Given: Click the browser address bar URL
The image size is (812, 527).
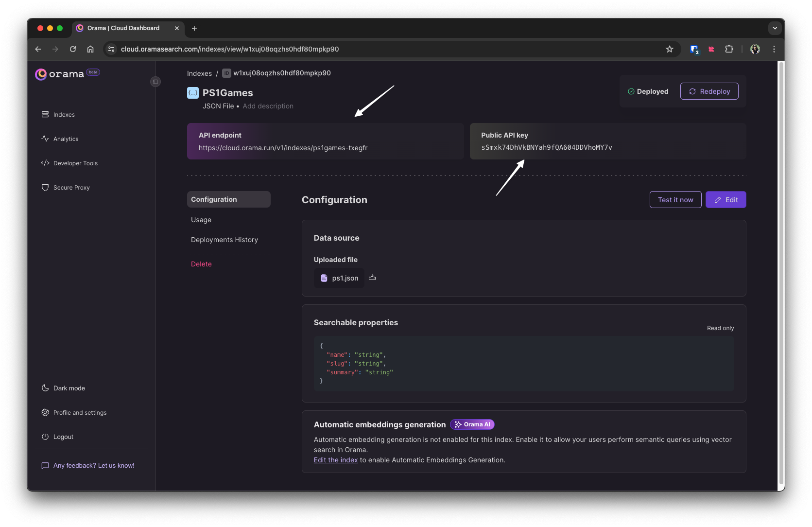Looking at the screenshot, I should (230, 49).
